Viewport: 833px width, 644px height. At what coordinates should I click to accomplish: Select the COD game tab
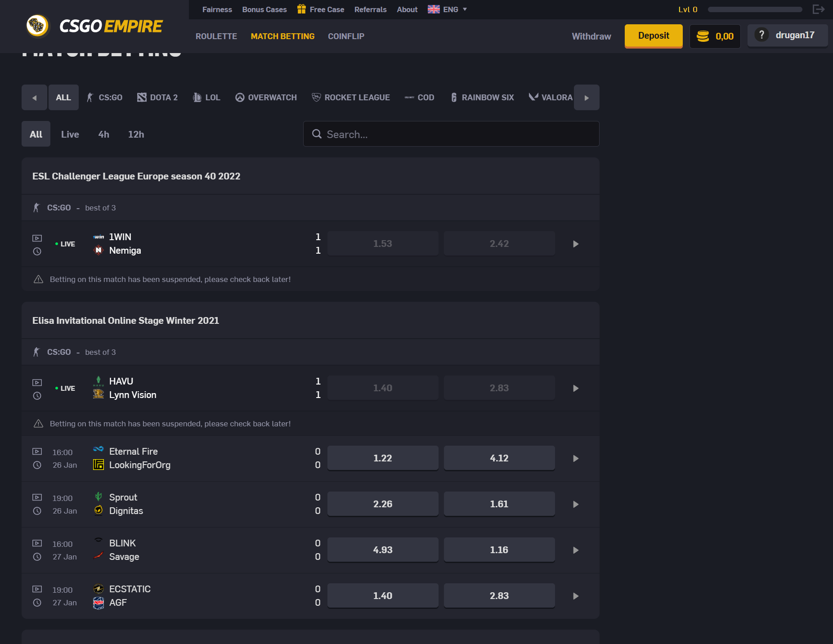click(x=420, y=97)
